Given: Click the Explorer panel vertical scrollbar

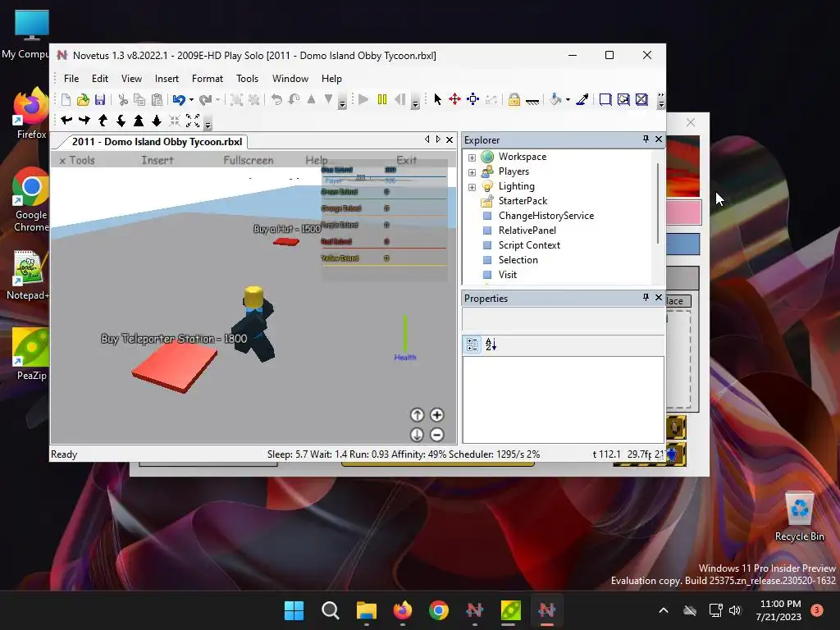Looking at the screenshot, I should 658,203.
